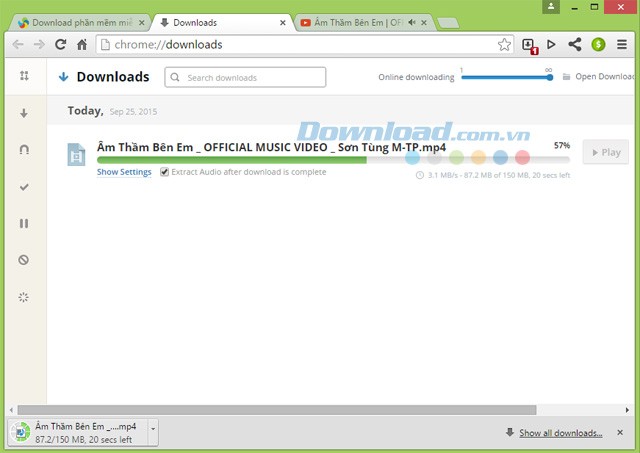The width and height of the screenshot is (640, 453).
Task: Open the Chrome hamburger menu
Action: (622, 44)
